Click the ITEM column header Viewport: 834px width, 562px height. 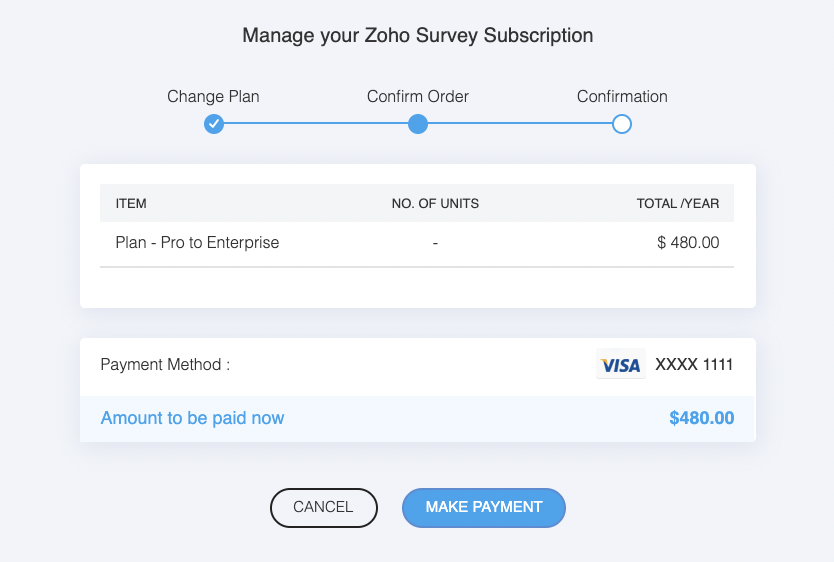click(131, 204)
